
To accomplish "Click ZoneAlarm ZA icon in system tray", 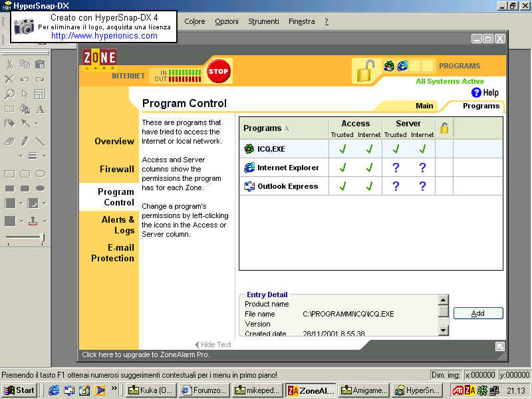I will (470, 390).
